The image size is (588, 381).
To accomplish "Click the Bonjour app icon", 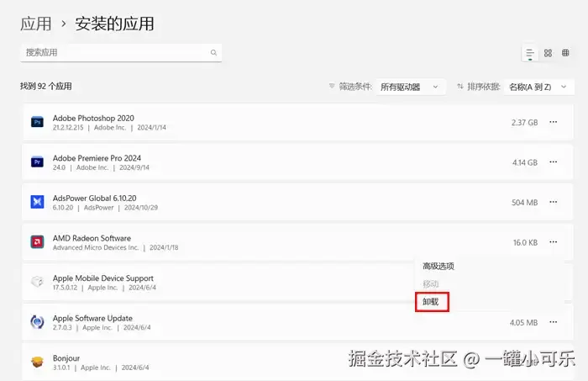I will pyautogui.click(x=37, y=362).
